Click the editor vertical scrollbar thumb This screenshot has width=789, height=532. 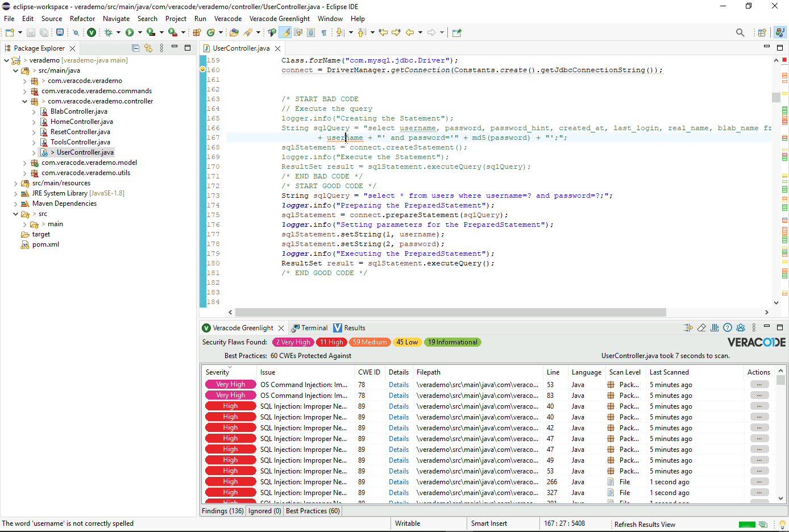pyautogui.click(x=776, y=97)
